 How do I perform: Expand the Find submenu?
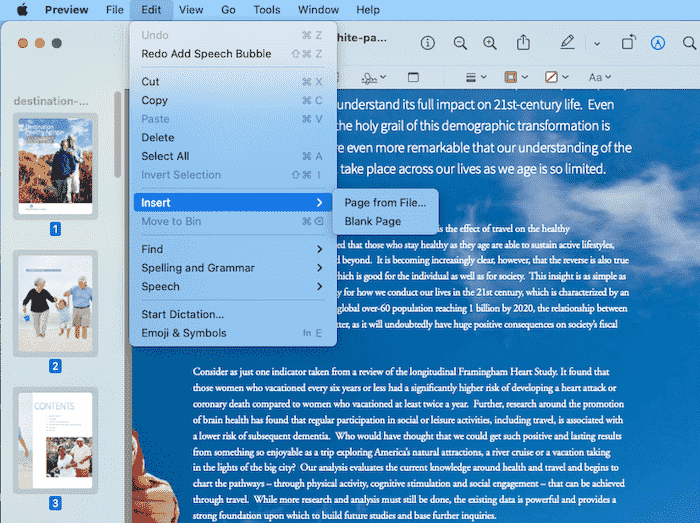coord(232,249)
